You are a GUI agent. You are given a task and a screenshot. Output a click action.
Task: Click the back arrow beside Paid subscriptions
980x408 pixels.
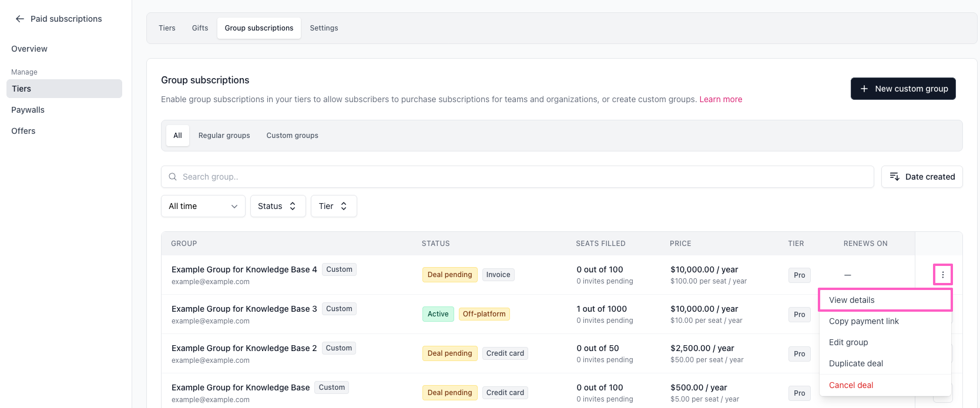click(x=20, y=19)
